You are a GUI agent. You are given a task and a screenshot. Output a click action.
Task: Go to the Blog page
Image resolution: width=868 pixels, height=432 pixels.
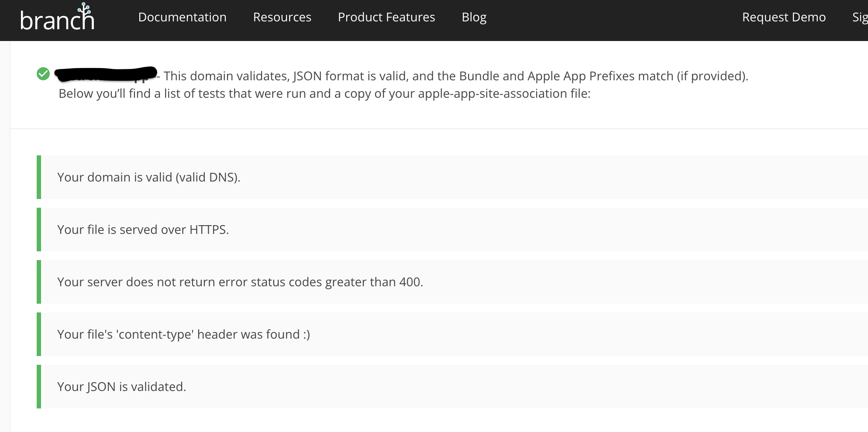[x=474, y=17]
